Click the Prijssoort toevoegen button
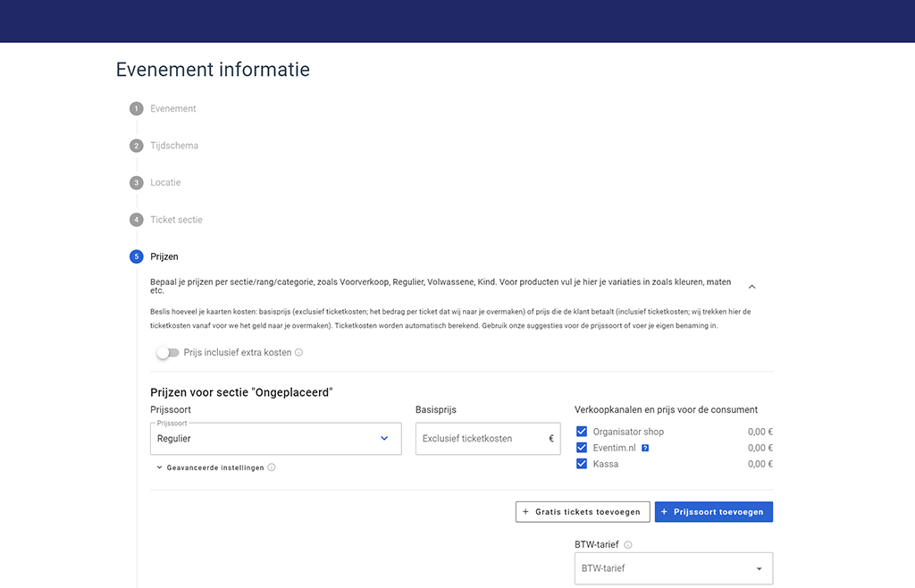This screenshot has width=915, height=588. [713, 512]
